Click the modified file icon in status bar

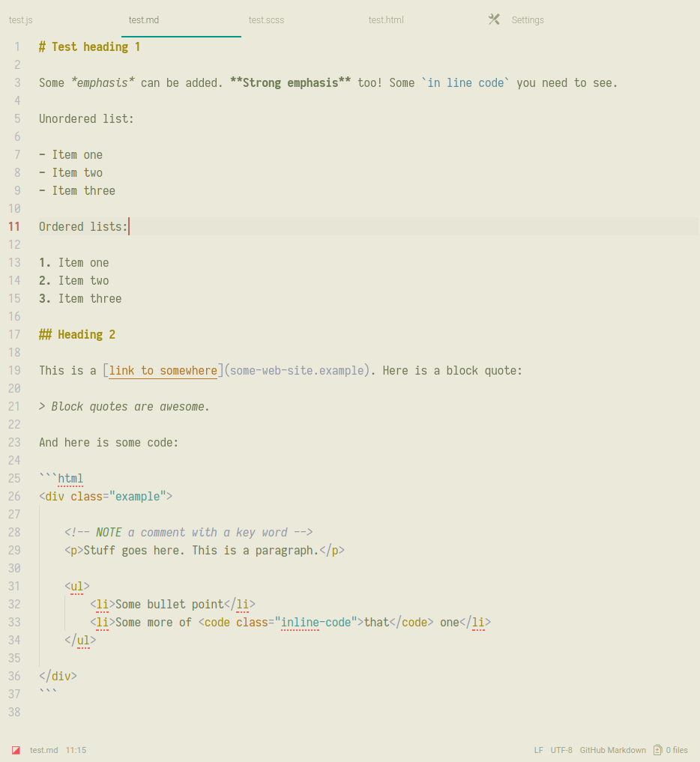point(16,750)
